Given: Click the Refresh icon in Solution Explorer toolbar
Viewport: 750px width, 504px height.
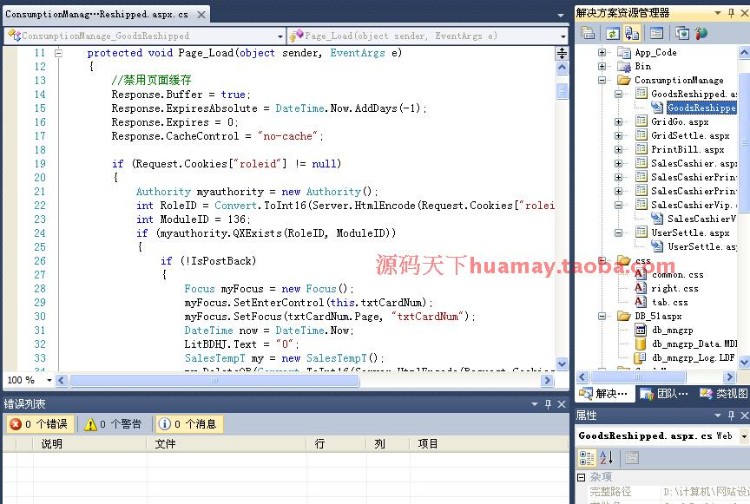Looking at the screenshot, I should (x=613, y=33).
